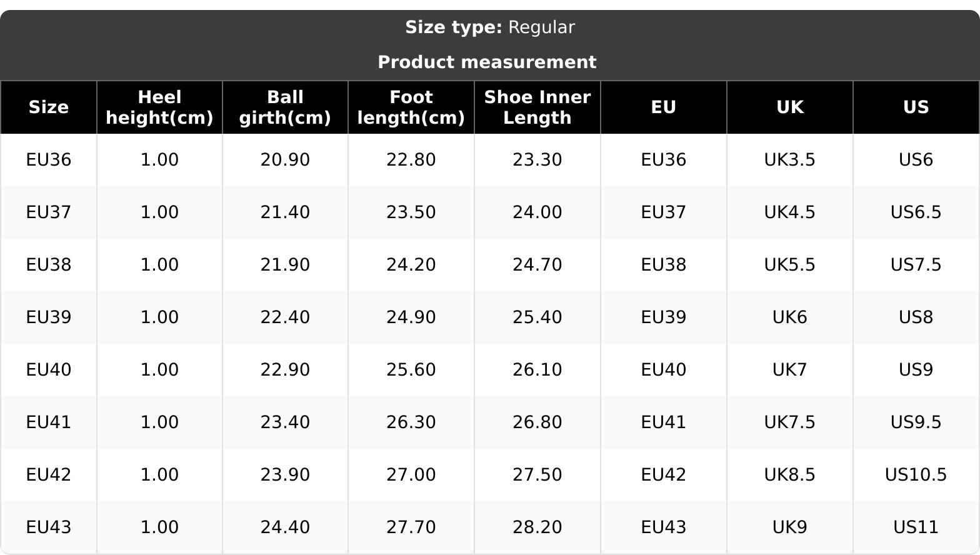This screenshot has height=555, width=980.
Task: Click the Heel height(cm) column header
Action: coord(159,107)
